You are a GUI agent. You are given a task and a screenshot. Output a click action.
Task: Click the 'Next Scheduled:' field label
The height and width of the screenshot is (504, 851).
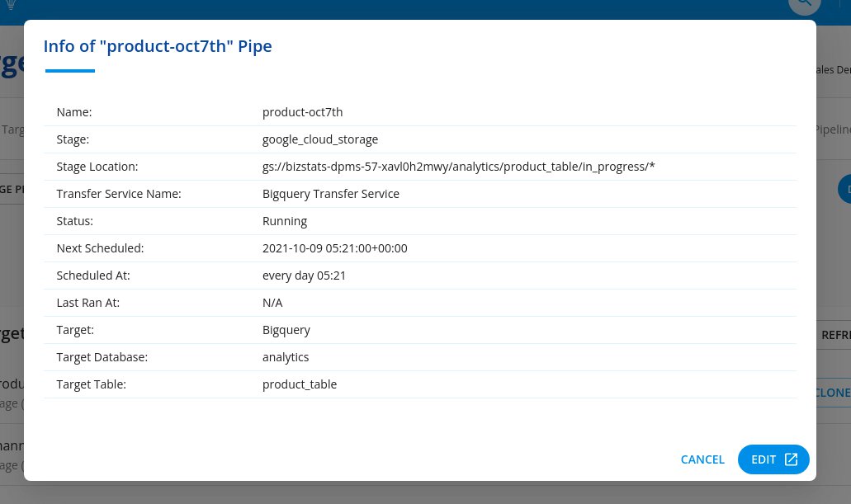click(100, 248)
